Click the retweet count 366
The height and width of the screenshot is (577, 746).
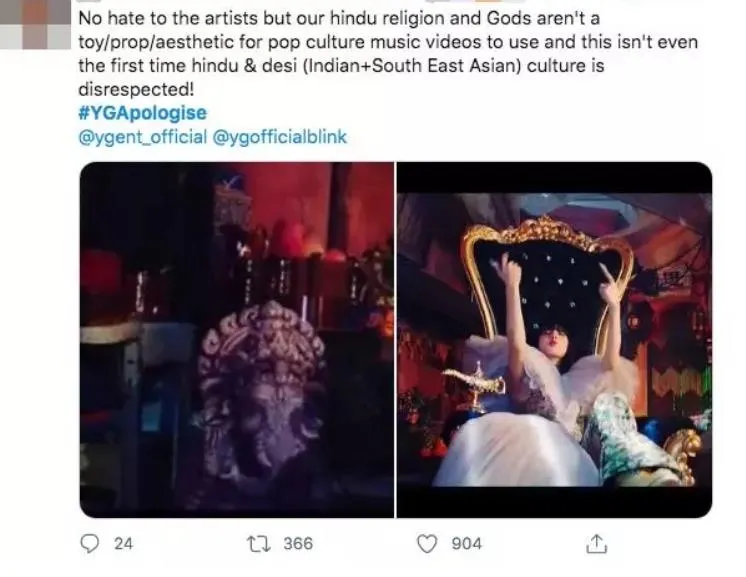(297, 543)
